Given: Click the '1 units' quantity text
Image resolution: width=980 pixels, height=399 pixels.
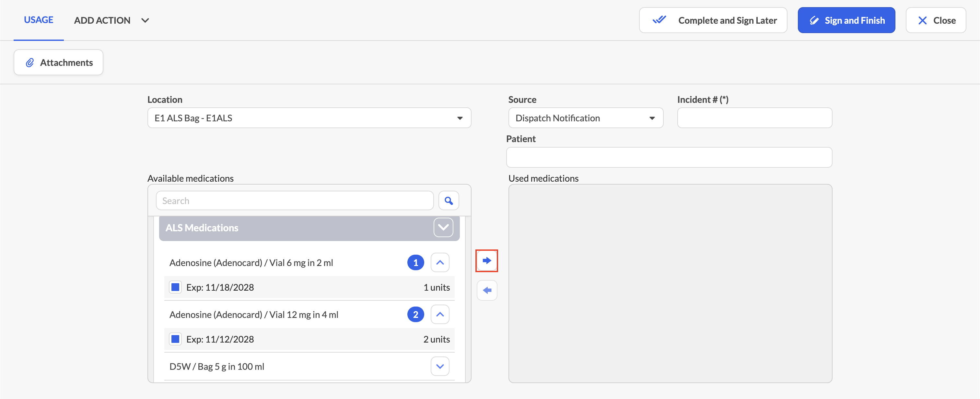Looking at the screenshot, I should (436, 287).
